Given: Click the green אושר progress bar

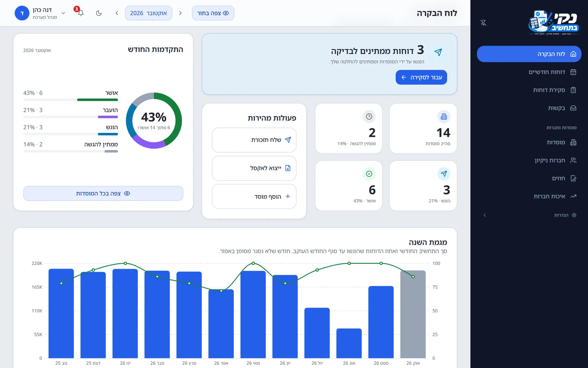Looking at the screenshot, I should pyautogui.click(x=97, y=100).
